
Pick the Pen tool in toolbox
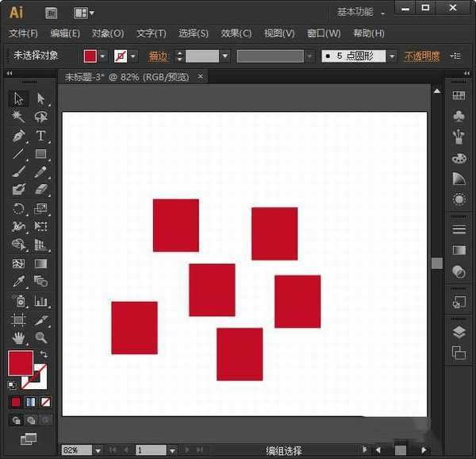tap(18, 136)
